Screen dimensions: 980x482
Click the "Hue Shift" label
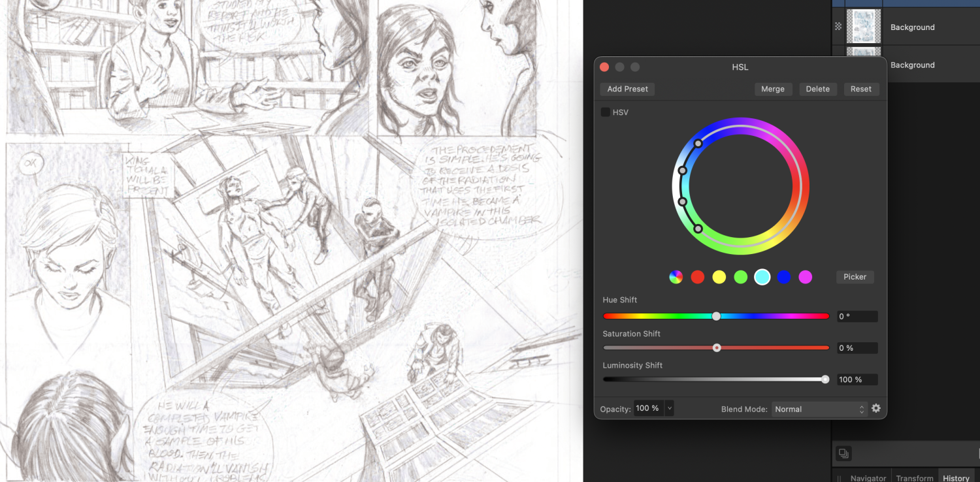pyautogui.click(x=620, y=300)
